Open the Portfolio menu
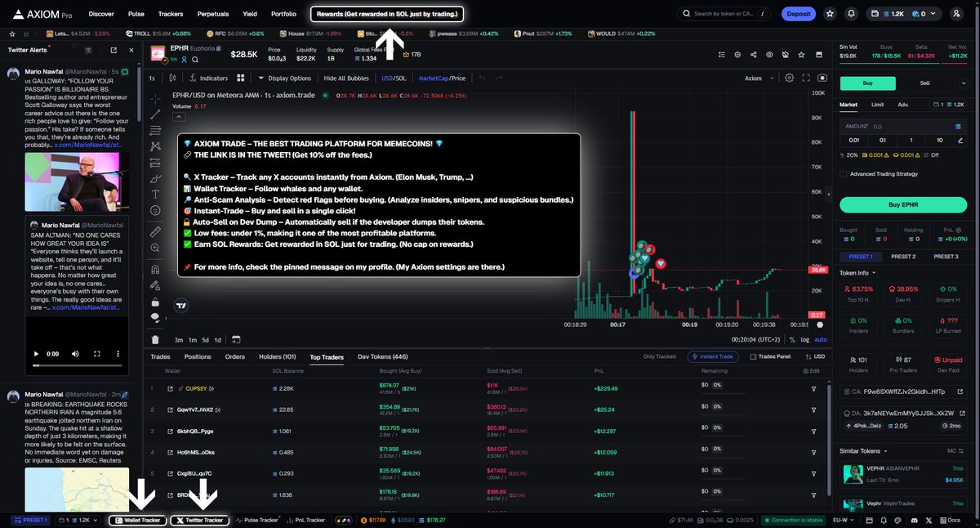Viewport: 980px width, 528px height. [x=283, y=14]
